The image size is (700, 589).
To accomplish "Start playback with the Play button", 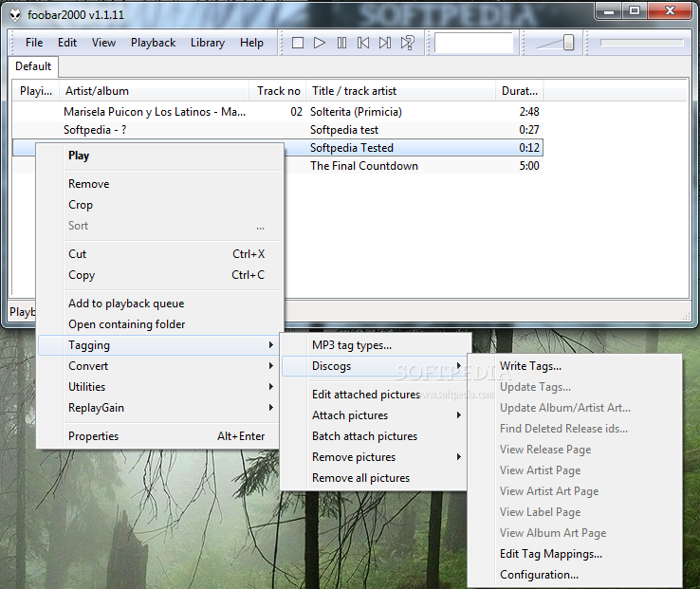I will [320, 43].
